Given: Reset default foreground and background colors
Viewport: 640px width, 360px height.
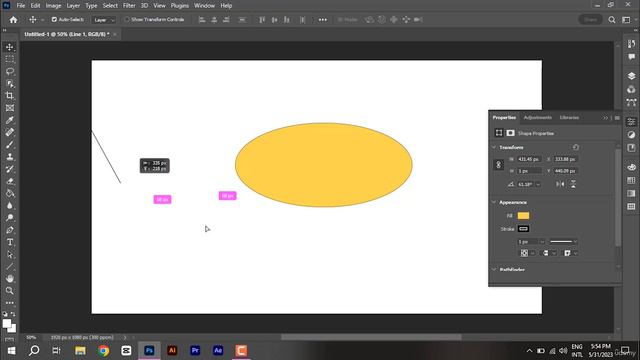Looking at the screenshot, I should coord(5,314).
